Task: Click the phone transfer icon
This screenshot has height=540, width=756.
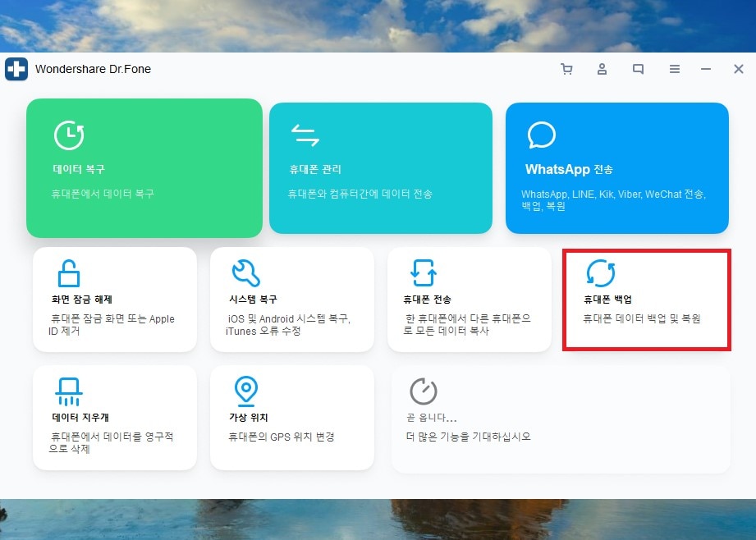Action: click(424, 273)
